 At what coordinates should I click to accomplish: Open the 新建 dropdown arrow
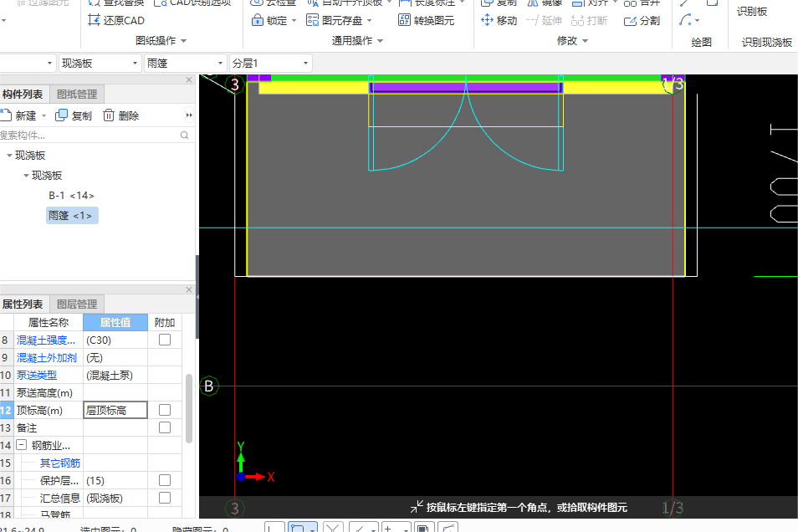(43, 116)
